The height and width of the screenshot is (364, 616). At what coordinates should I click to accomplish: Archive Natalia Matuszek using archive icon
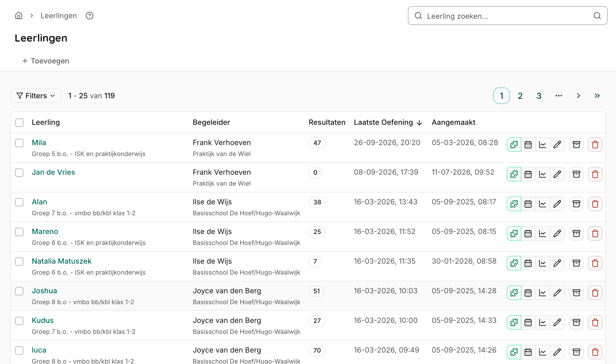pyautogui.click(x=576, y=263)
